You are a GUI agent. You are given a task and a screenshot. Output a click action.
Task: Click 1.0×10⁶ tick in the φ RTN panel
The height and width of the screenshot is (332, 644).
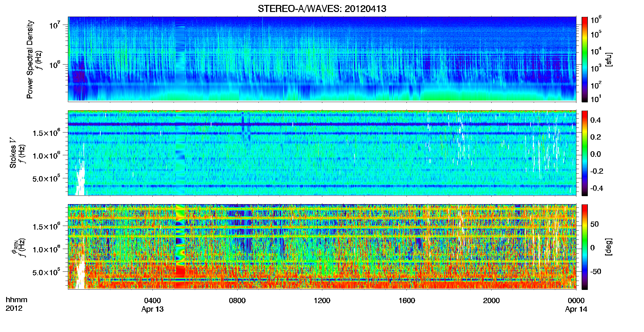pyautogui.click(x=46, y=249)
